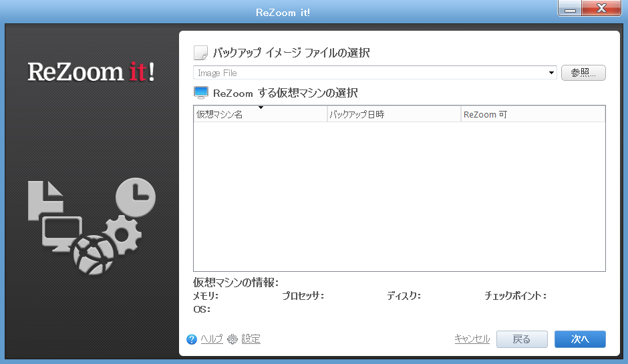
Task: Click the blue help question mark icon
Action: 192,339
